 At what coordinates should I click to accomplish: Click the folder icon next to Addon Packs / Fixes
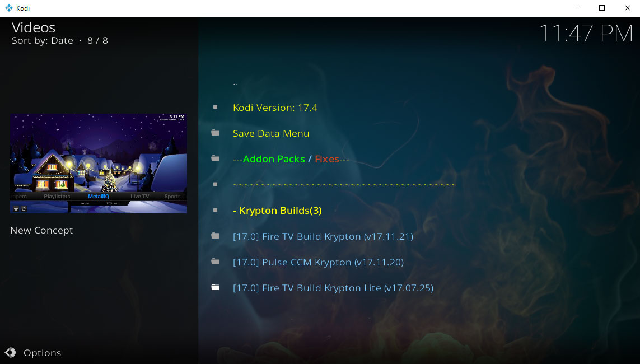click(x=216, y=158)
